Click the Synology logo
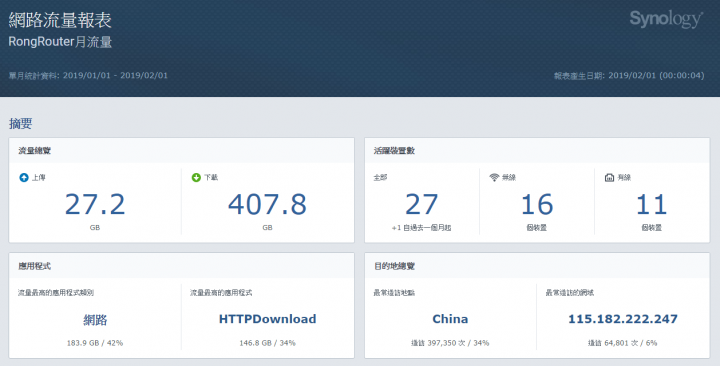This screenshot has width=720, height=366. pos(665,20)
